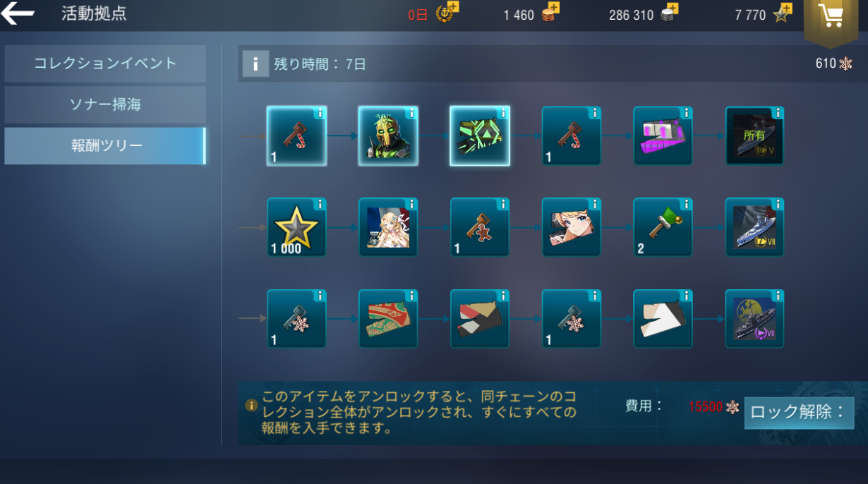Show info on green neon camouflage tile
Screen dimensions: 868x484
[503, 113]
